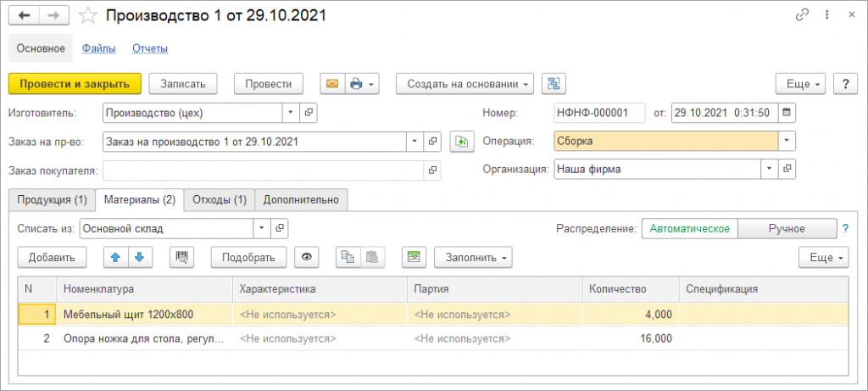Open the Отходы (1) tab
The height and width of the screenshot is (391, 868).
click(219, 200)
